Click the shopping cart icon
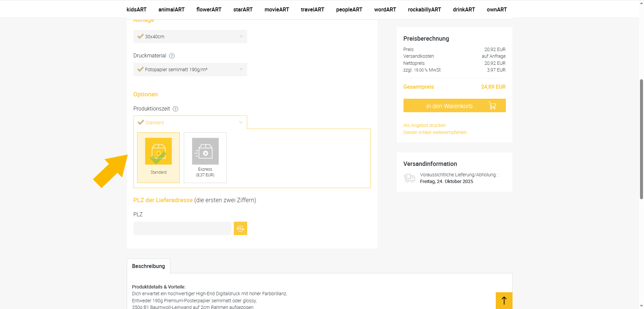The width and height of the screenshot is (644, 309). [x=492, y=106]
